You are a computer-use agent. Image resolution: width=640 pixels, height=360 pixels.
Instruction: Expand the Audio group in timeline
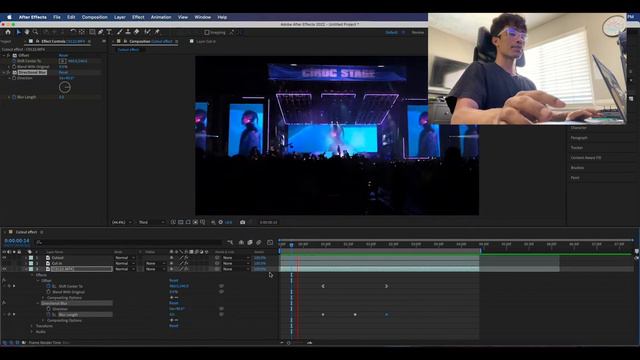pos(32,332)
